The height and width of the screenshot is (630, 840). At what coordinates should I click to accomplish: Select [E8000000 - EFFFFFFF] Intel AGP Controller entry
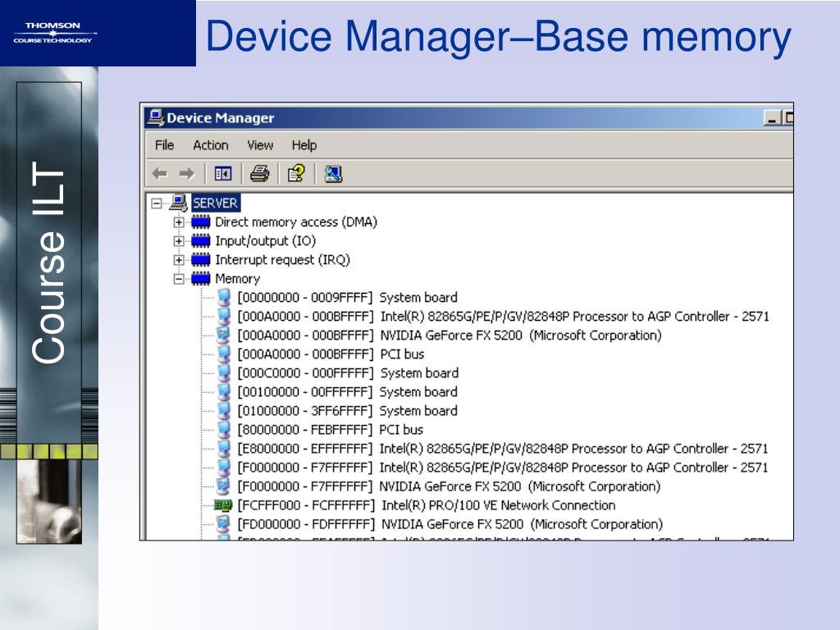click(503, 449)
